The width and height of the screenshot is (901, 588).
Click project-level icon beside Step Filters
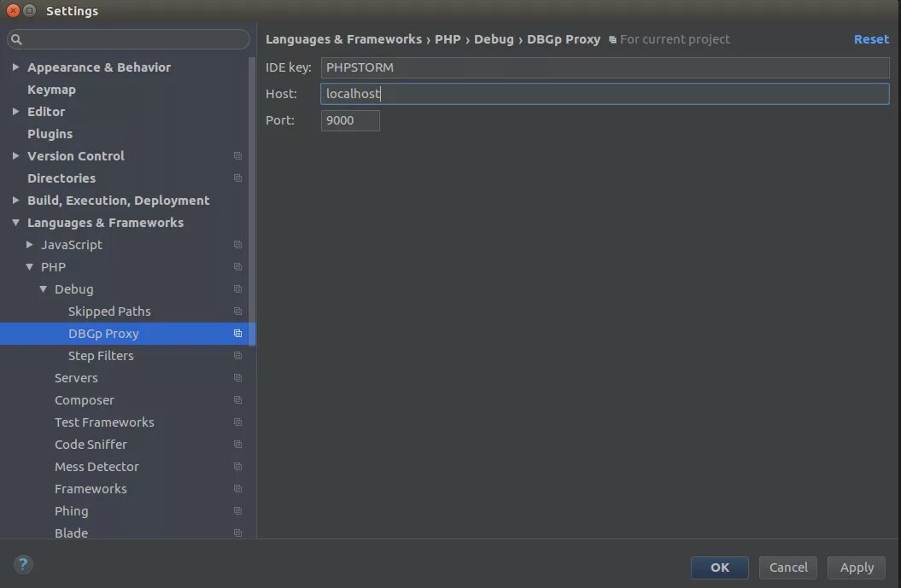click(x=237, y=355)
